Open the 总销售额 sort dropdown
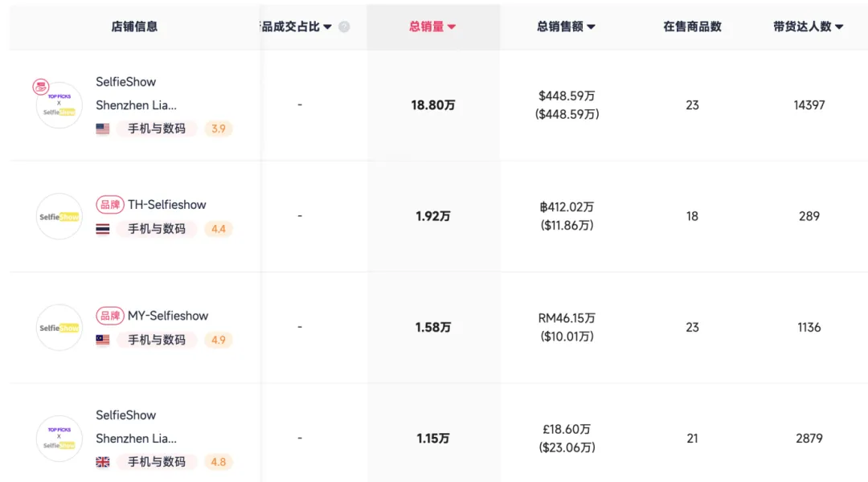868x482 pixels. 592,26
